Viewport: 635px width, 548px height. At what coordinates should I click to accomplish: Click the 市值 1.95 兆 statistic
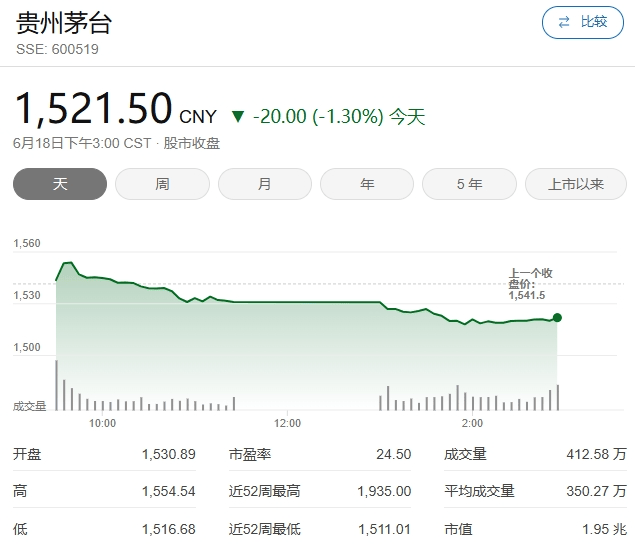pyautogui.click(x=535, y=528)
